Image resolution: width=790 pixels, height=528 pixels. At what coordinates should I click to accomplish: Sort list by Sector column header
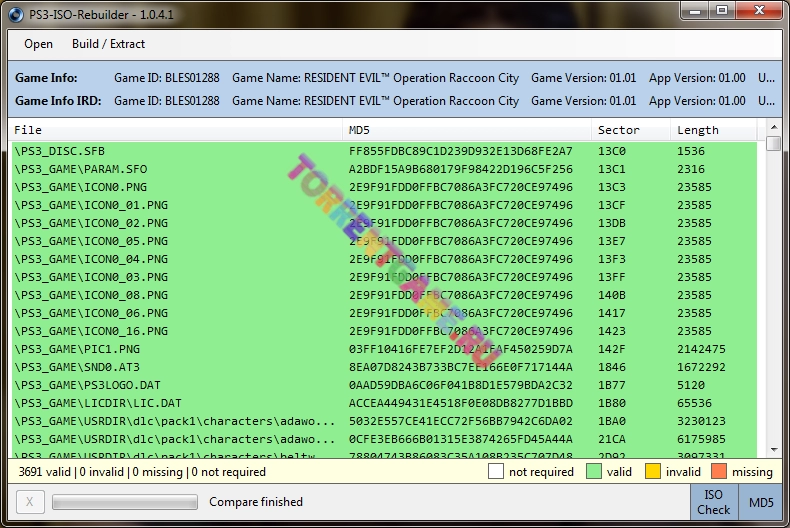(x=630, y=130)
